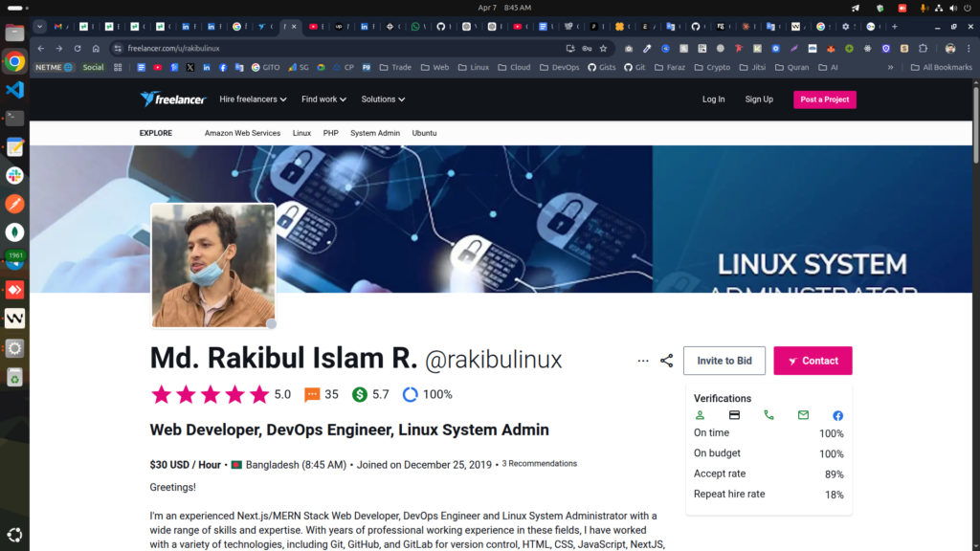Open the MetaMask fox extension
The height and width of the screenshot is (551, 980).
point(831,48)
